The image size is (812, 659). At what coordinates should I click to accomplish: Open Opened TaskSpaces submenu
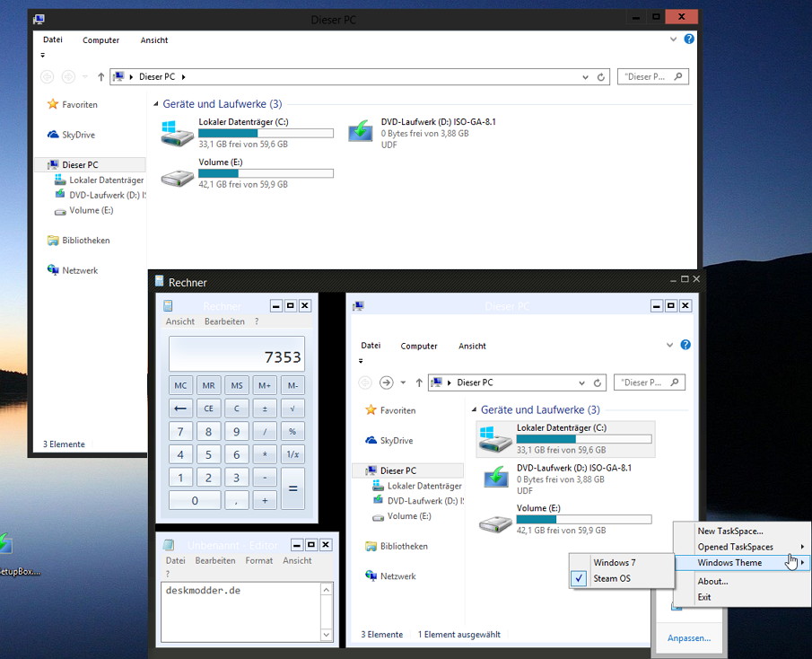click(x=742, y=547)
